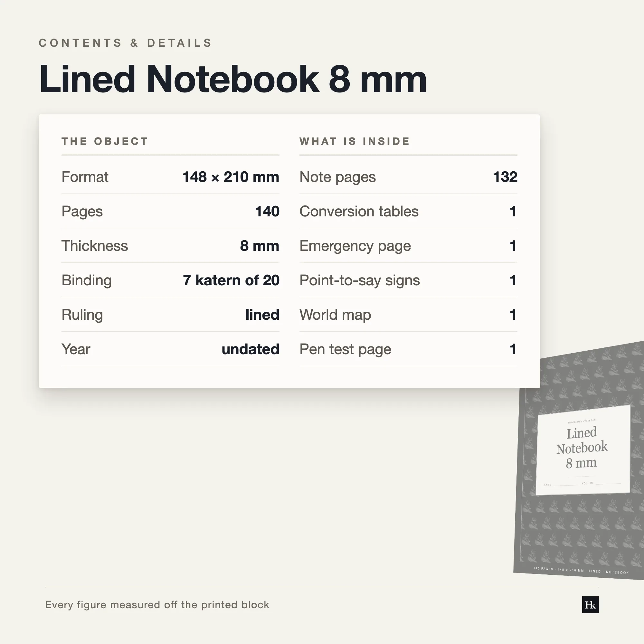Select the Thickness value '8 mm'
Image resolution: width=644 pixels, height=644 pixels.
[x=259, y=246]
